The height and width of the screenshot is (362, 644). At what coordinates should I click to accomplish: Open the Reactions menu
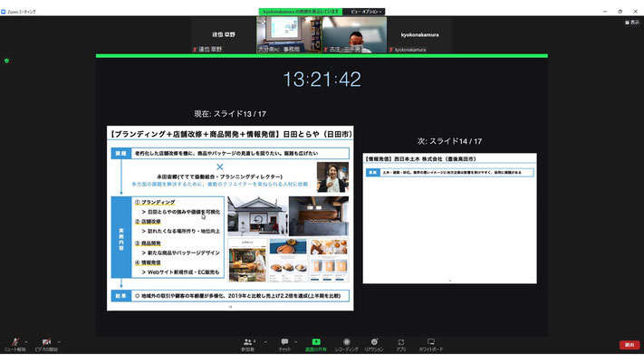[374, 344]
